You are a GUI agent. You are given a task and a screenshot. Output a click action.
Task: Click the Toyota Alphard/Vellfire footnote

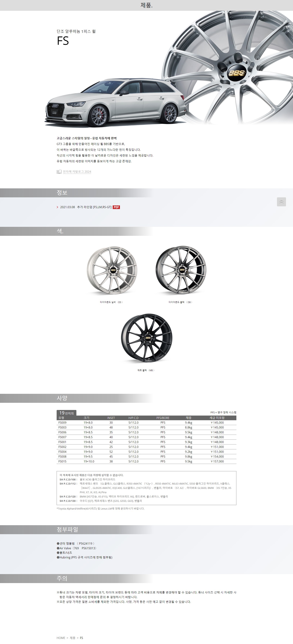coord(100,508)
